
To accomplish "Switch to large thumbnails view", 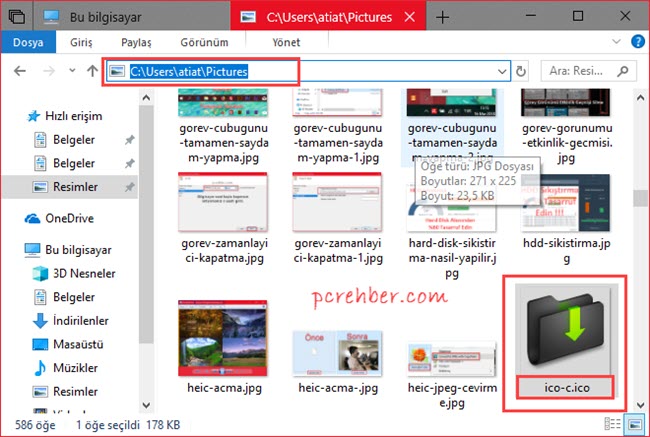I will (635, 424).
